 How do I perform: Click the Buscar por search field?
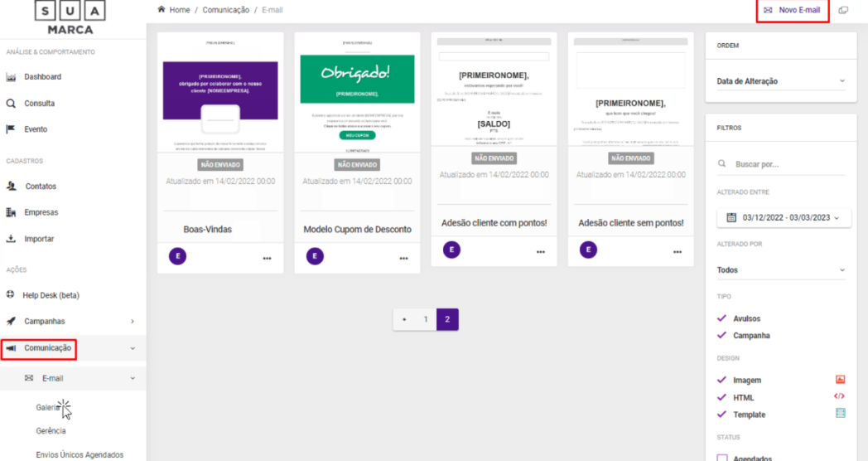(781, 164)
